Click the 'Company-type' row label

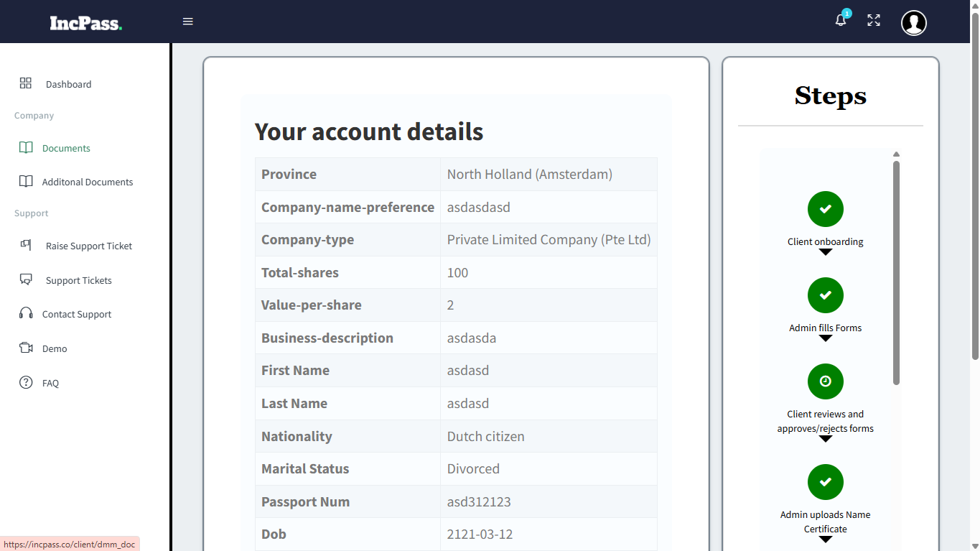click(x=307, y=239)
